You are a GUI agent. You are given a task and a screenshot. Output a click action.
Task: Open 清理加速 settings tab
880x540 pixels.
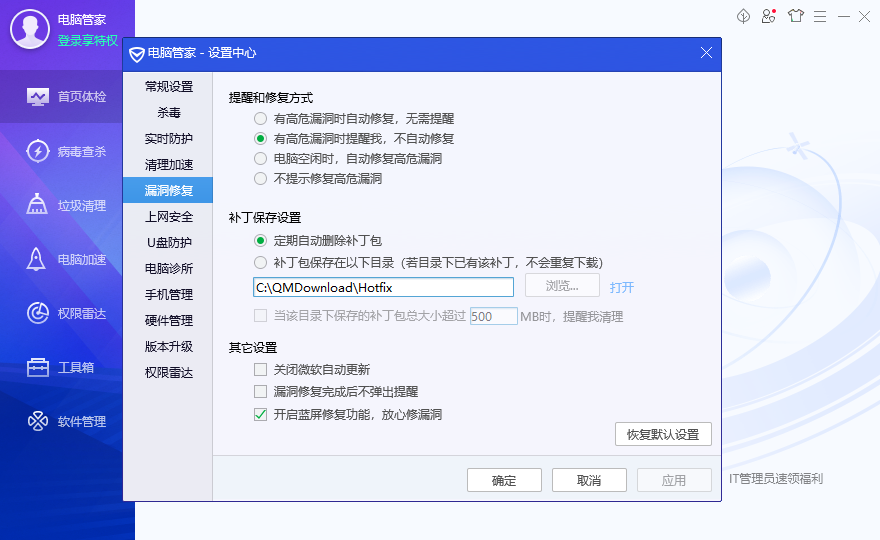[x=168, y=164]
